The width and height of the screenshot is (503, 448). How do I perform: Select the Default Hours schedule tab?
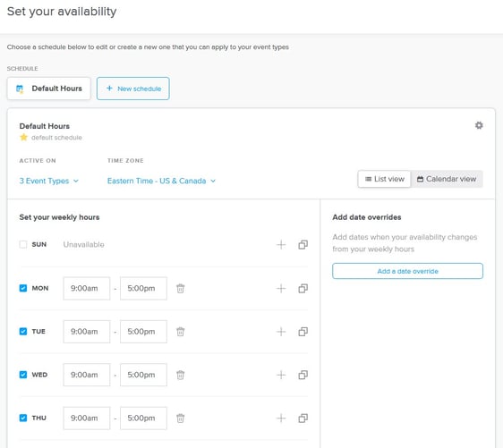click(48, 89)
